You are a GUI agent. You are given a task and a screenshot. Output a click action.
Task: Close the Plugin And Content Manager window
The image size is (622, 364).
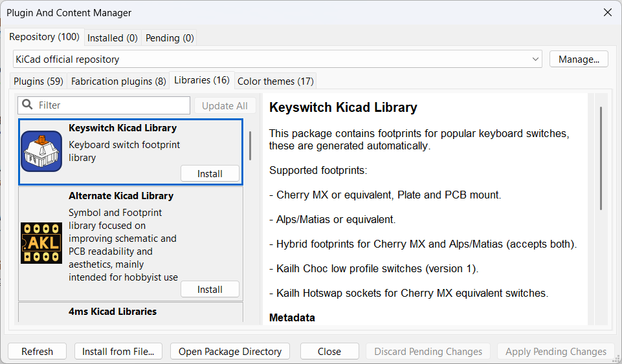pyautogui.click(x=607, y=13)
